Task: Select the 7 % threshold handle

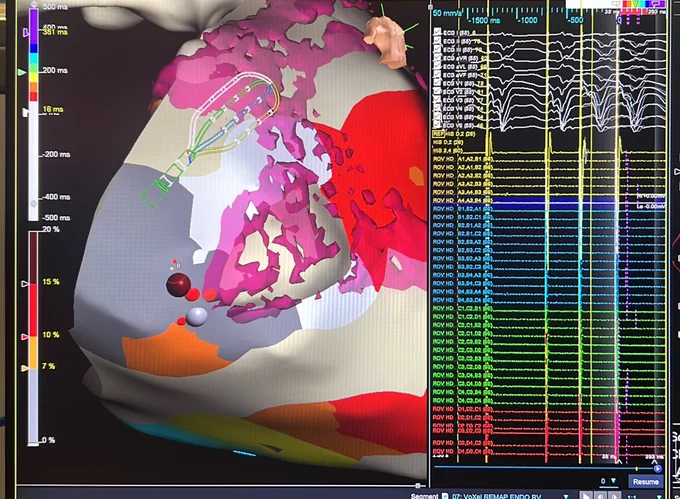Action: click(25, 368)
